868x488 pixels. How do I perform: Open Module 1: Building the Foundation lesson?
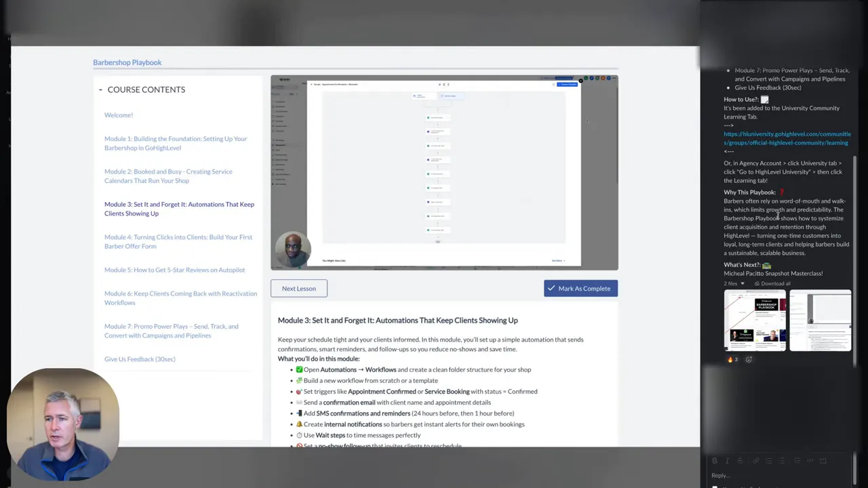click(x=176, y=143)
